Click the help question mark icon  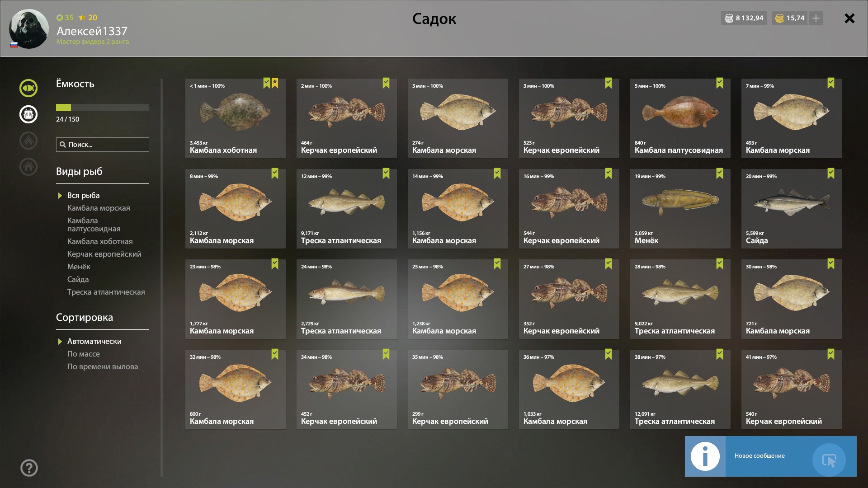coord(29,468)
